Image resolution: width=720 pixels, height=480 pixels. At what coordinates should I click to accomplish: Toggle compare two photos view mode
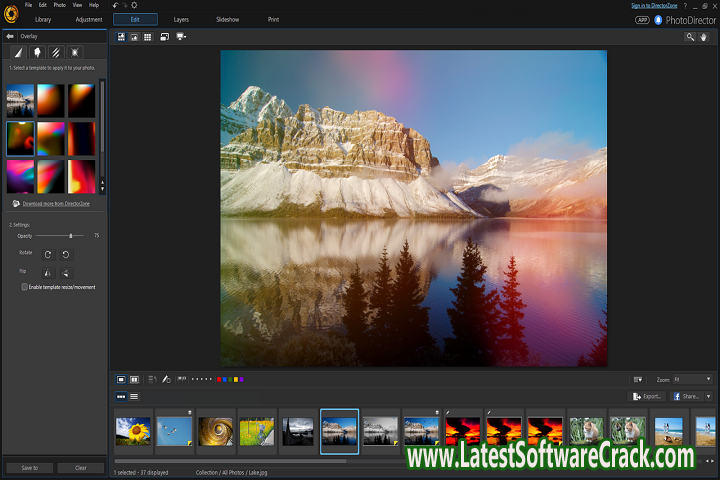(134, 379)
